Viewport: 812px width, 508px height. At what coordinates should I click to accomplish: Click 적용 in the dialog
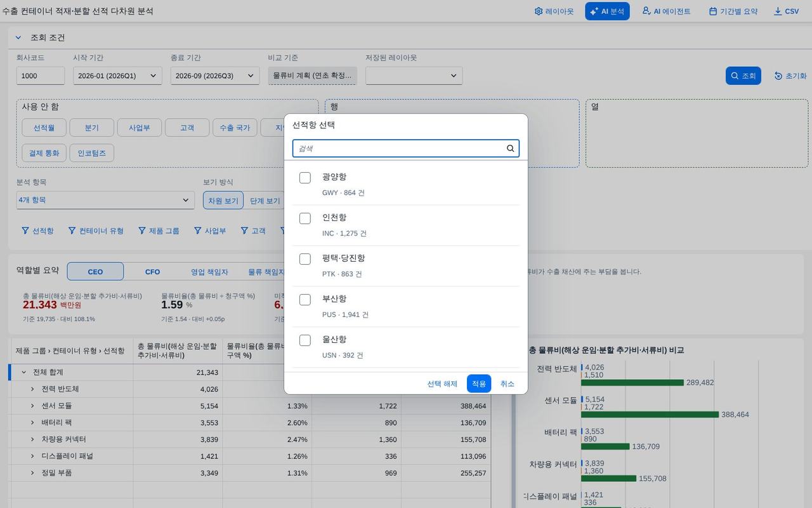(x=479, y=384)
